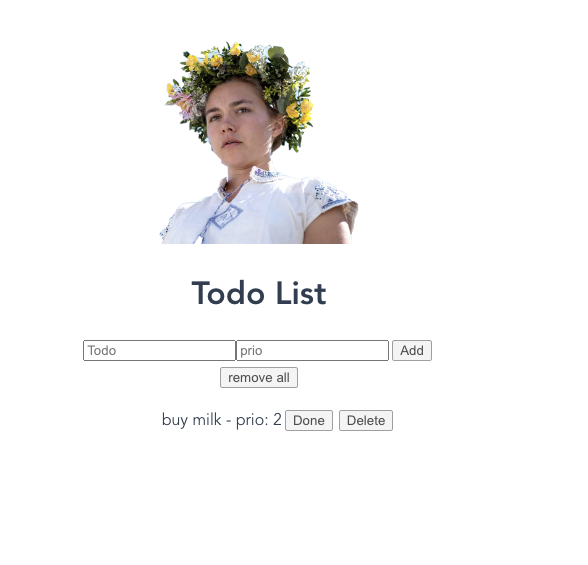Clear every todo using remove all

pos(259,378)
